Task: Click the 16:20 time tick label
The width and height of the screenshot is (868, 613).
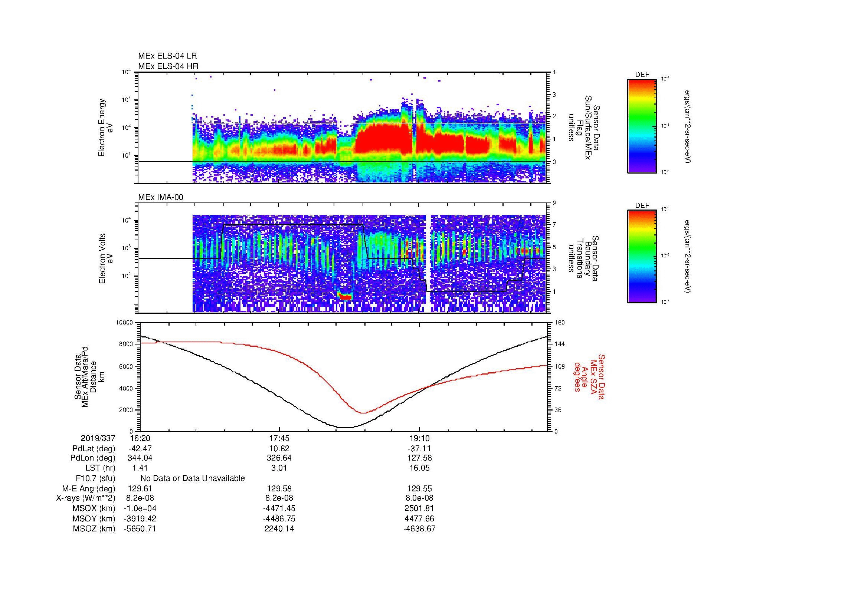Action: click(x=140, y=438)
